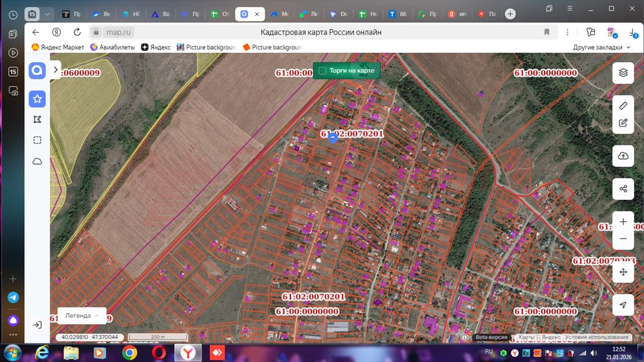
Task: Open the Авиабилеты bookmark
Action: (x=113, y=47)
